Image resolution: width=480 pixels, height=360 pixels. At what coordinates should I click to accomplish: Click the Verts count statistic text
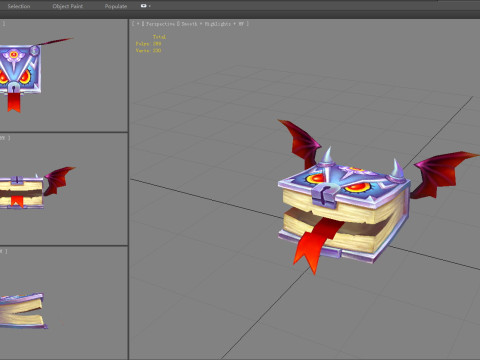tap(148, 51)
